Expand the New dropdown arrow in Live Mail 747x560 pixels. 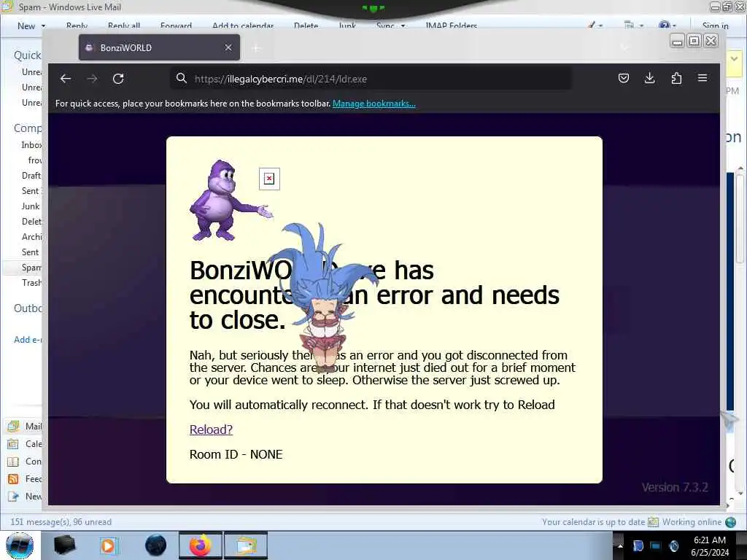point(43,26)
